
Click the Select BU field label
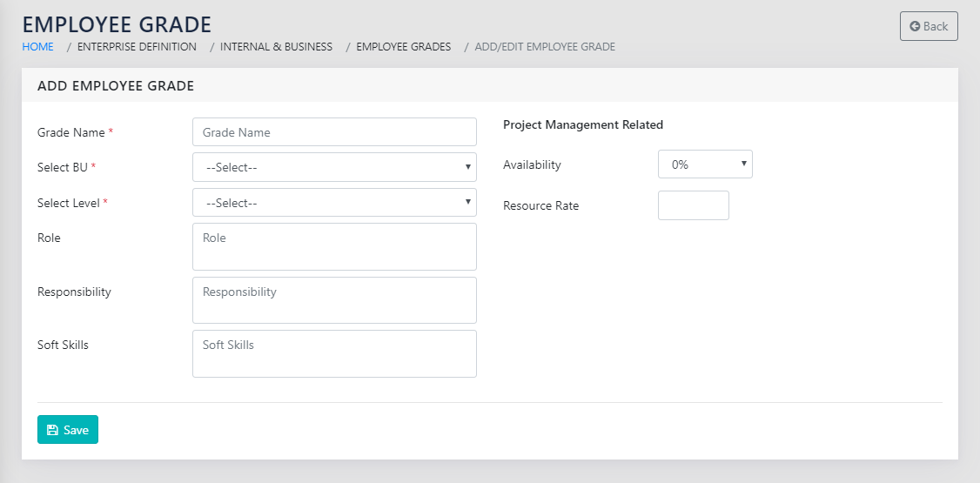(63, 167)
